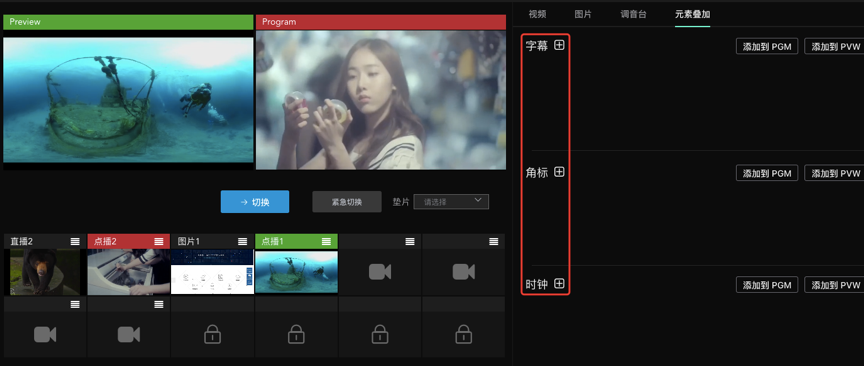Image resolution: width=864 pixels, height=366 pixels.
Task: Open the menu icon on 直播2 source
Action: [75, 241]
